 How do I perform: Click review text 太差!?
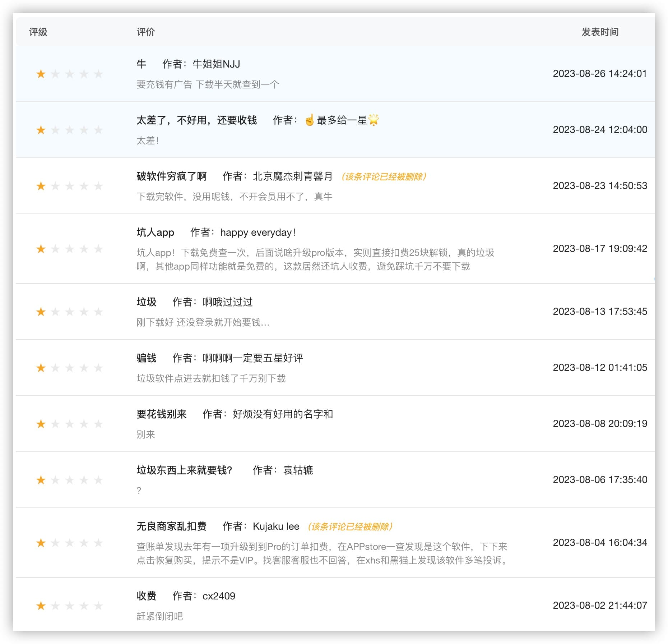[148, 141]
